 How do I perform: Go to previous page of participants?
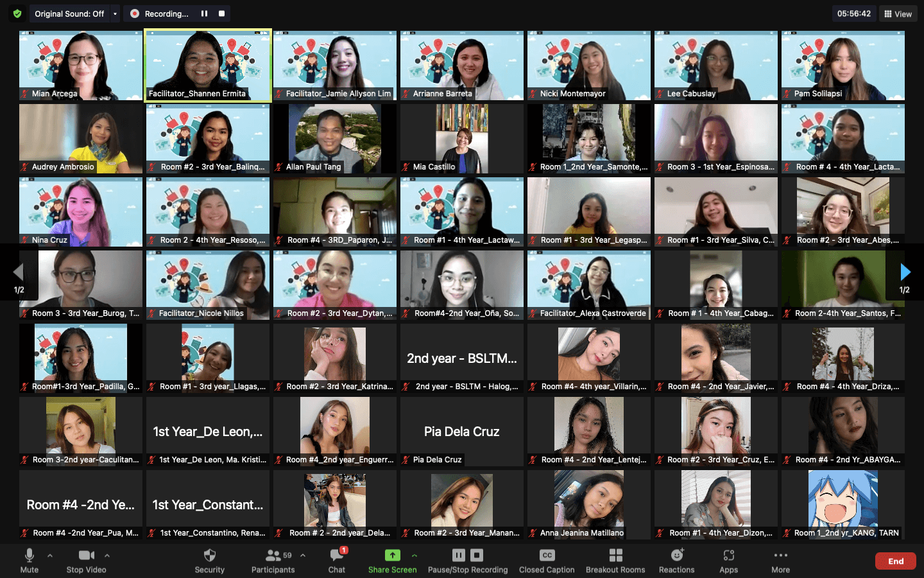tap(19, 272)
